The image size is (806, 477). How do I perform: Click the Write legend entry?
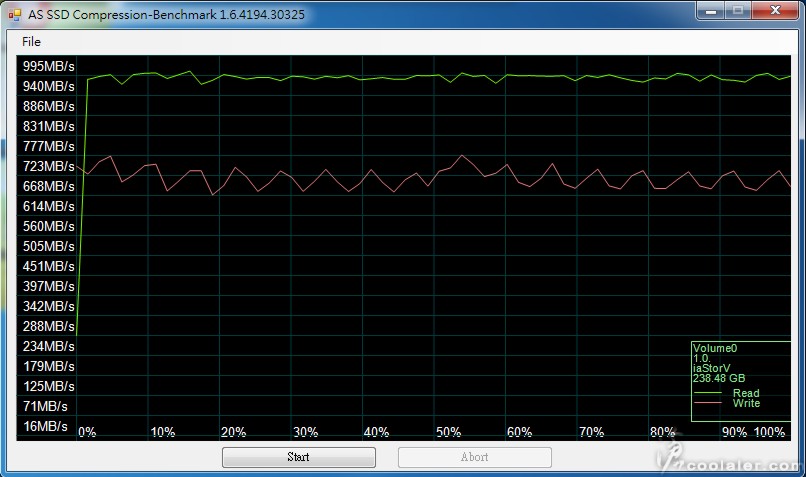point(746,403)
